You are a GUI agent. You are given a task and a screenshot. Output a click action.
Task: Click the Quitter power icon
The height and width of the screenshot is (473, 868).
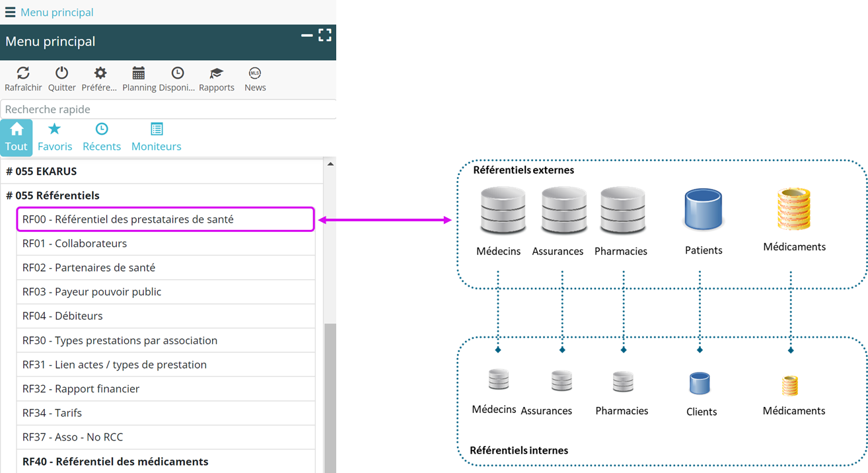pos(61,73)
